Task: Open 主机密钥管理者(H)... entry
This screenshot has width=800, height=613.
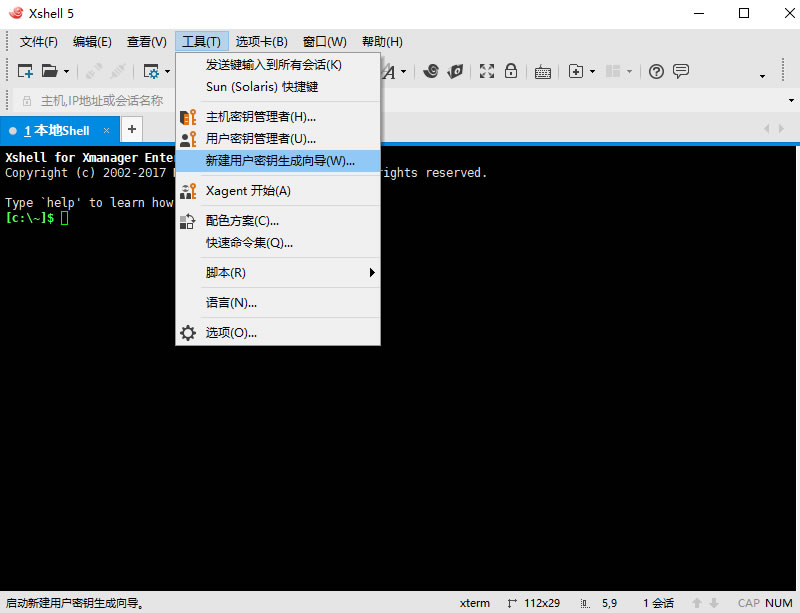Action: (278, 117)
